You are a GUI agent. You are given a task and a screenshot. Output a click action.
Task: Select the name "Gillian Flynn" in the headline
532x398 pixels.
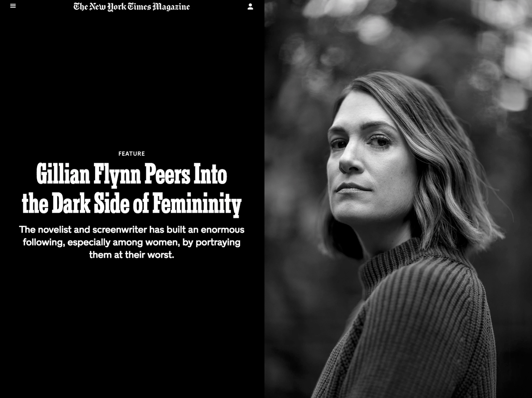[x=89, y=175]
